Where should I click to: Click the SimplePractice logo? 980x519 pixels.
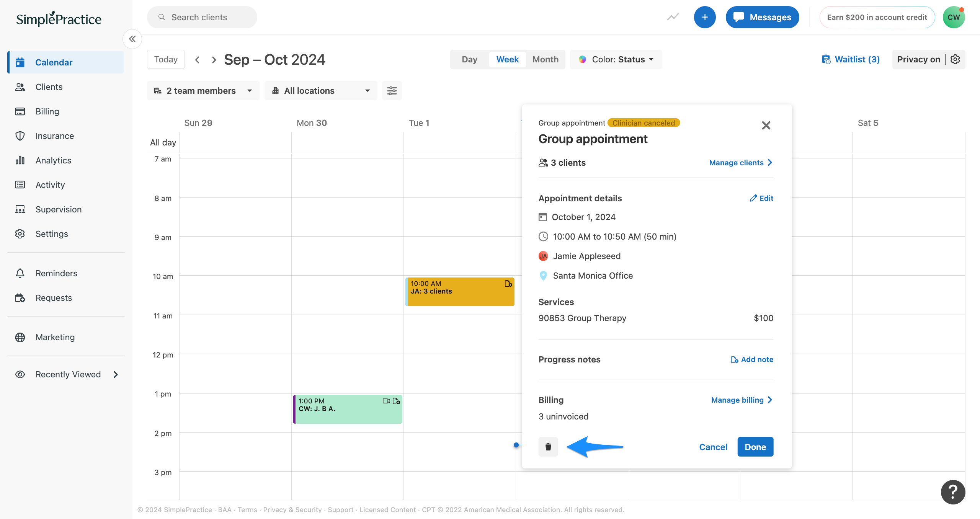pos(59,18)
